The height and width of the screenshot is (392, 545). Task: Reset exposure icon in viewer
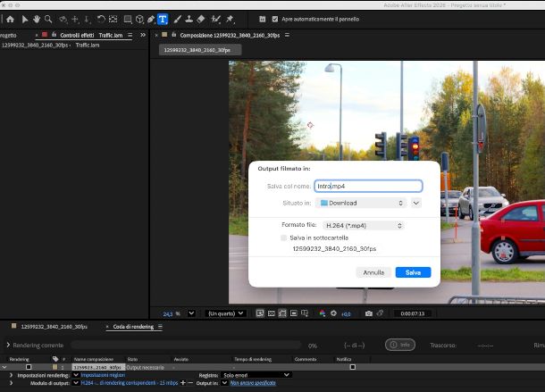tap(333, 313)
